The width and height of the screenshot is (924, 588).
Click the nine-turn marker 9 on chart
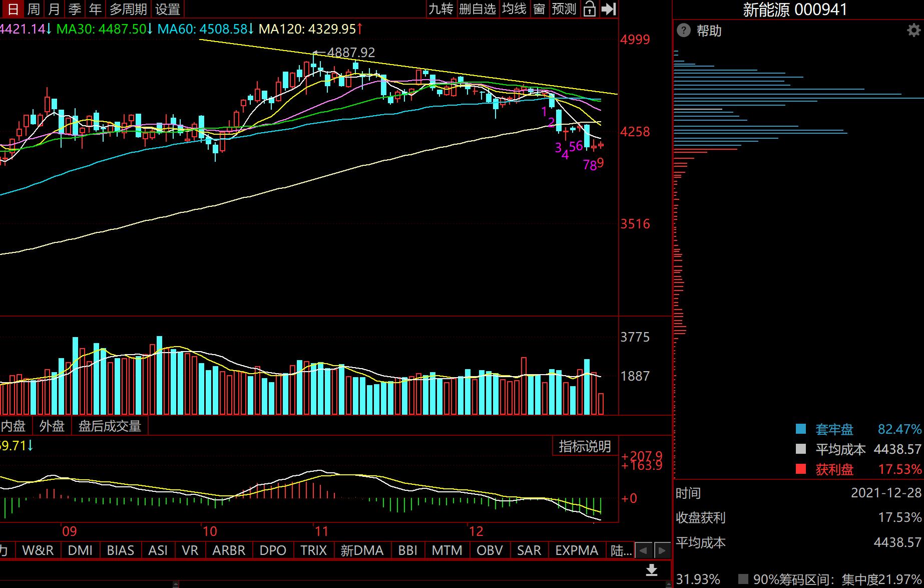point(601,163)
